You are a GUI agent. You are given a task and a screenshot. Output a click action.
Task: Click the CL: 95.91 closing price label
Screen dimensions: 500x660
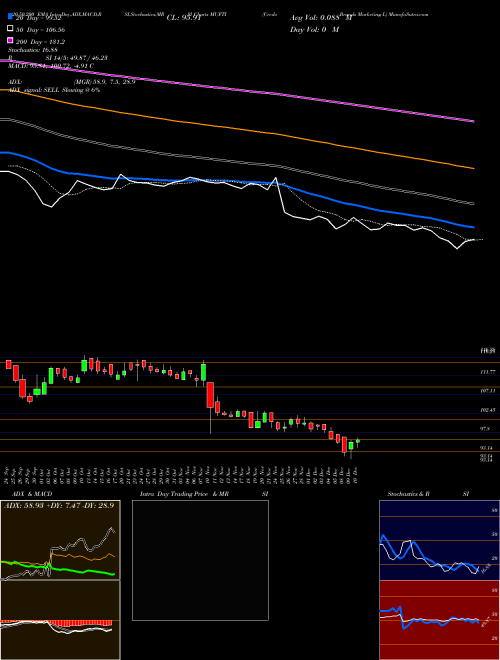(182, 18)
